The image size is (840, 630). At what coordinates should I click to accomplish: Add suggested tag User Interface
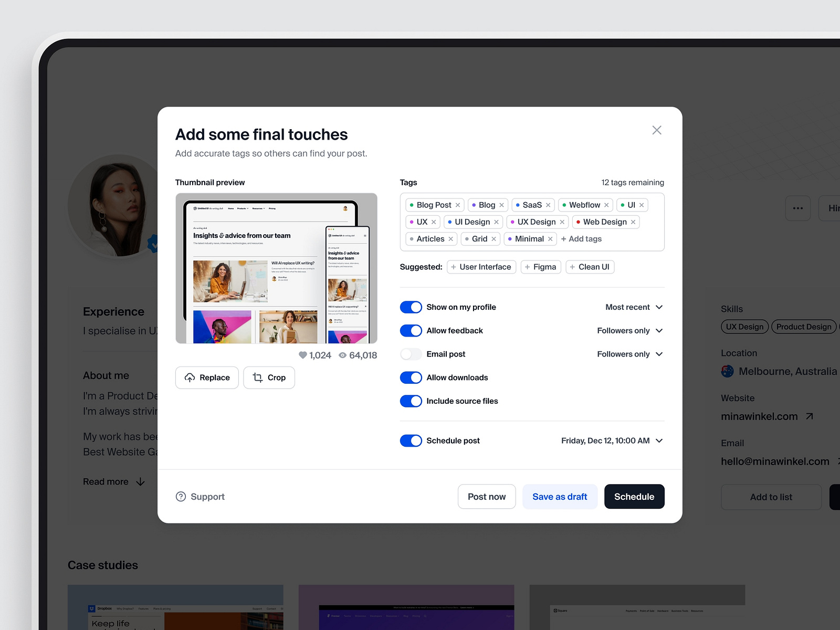(481, 267)
